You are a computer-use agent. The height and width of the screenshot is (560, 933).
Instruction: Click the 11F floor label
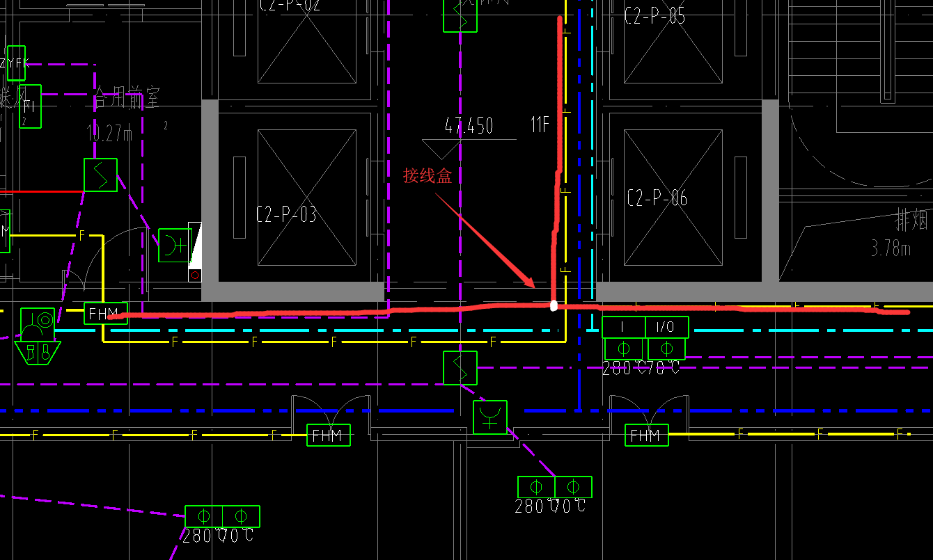[x=540, y=126]
